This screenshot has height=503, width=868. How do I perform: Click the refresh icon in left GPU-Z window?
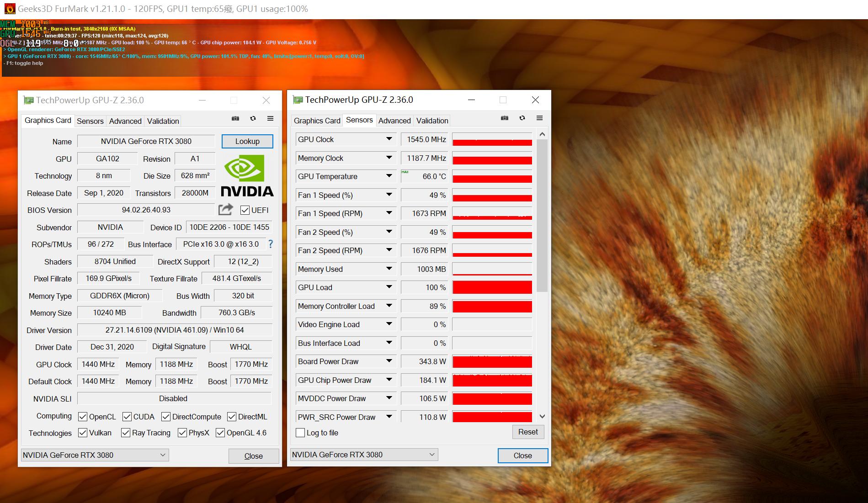pos(253,118)
